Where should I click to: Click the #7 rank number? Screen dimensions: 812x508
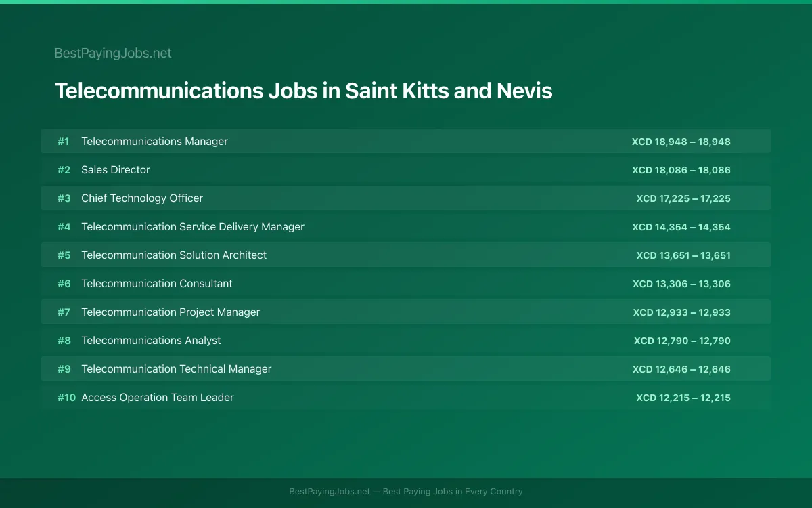(x=64, y=312)
